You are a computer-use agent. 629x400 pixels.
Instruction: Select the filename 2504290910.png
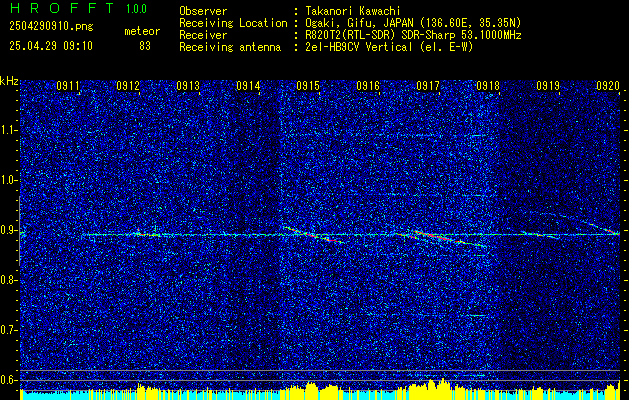click(51, 27)
